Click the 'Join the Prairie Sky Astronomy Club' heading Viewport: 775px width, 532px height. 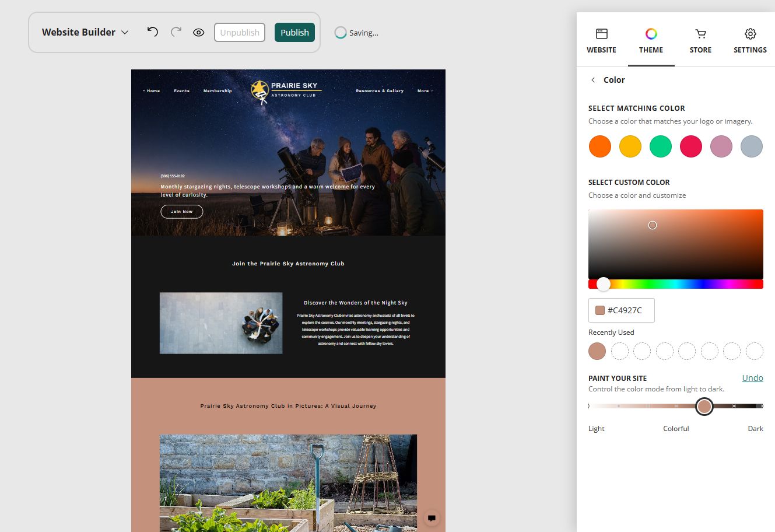[288, 264]
